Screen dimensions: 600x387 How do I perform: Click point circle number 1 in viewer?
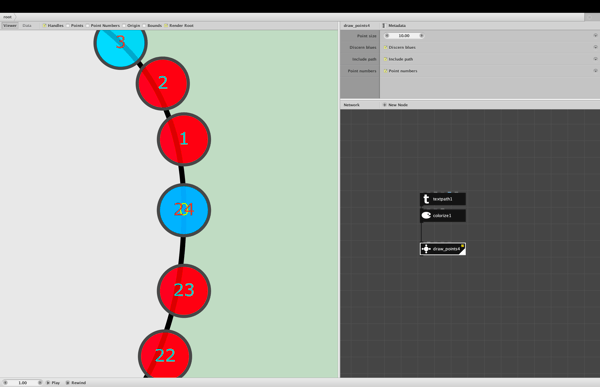pos(184,139)
